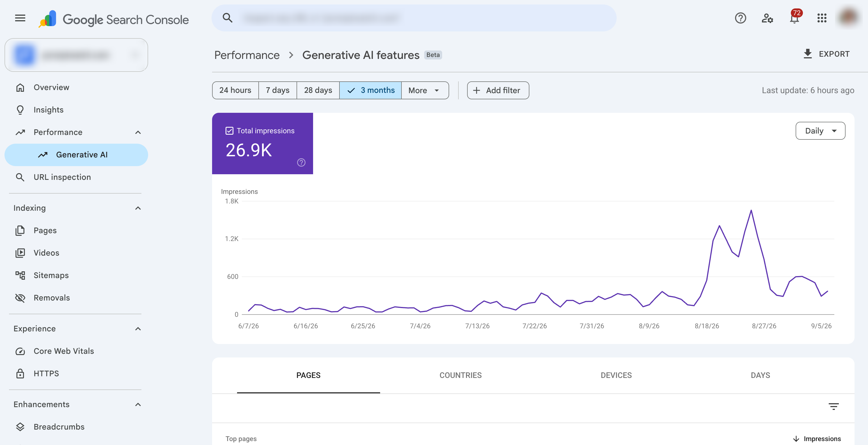The width and height of the screenshot is (868, 445).
Task: Click the URL inspection search field
Action: tap(414, 18)
